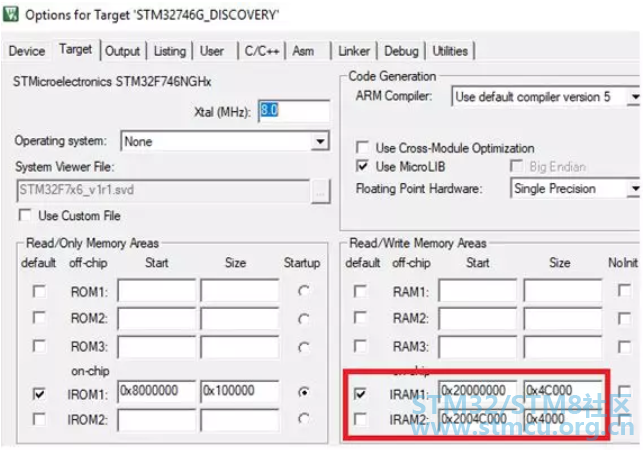This screenshot has width=643, height=450.
Task: Open the Output tab
Action: tap(122, 51)
